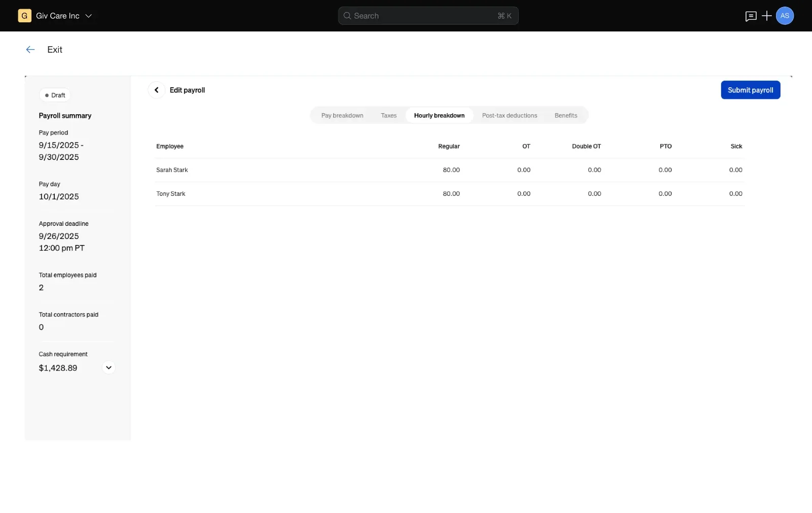The height and width of the screenshot is (513, 812).
Task: Click the Giv Care Inc logo icon
Action: 24,16
